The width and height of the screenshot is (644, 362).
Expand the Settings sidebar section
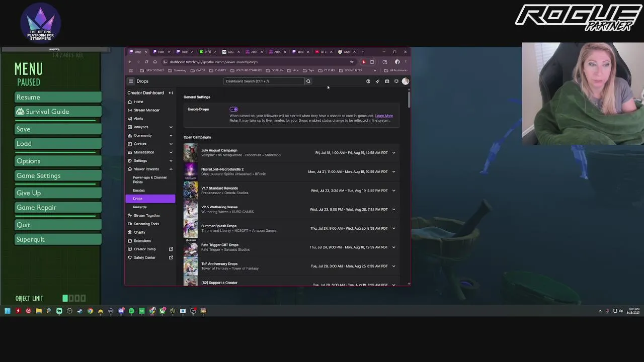(x=171, y=160)
